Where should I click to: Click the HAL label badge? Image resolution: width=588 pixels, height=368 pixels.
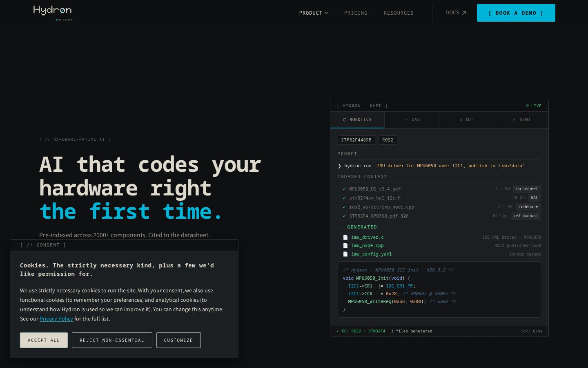click(x=535, y=198)
